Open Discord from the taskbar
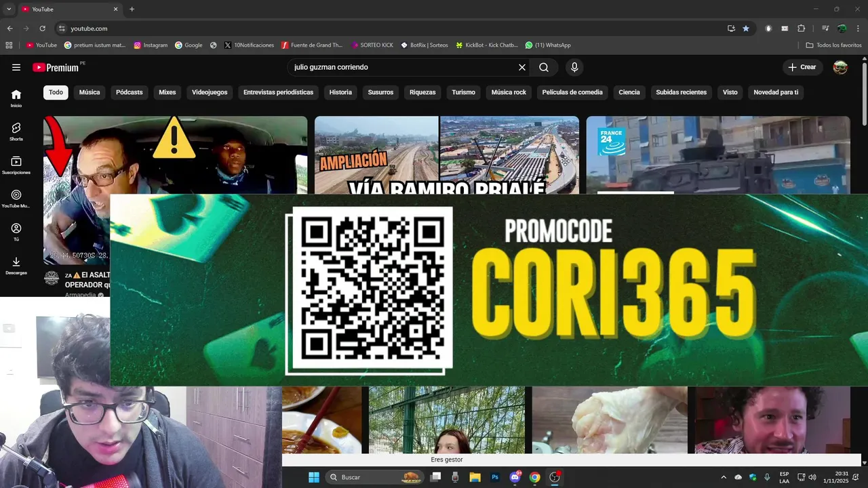 click(515, 477)
